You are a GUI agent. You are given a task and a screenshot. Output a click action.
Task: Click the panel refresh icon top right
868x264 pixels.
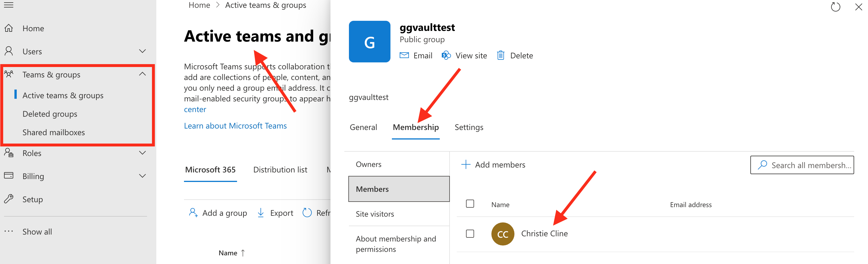(x=836, y=7)
